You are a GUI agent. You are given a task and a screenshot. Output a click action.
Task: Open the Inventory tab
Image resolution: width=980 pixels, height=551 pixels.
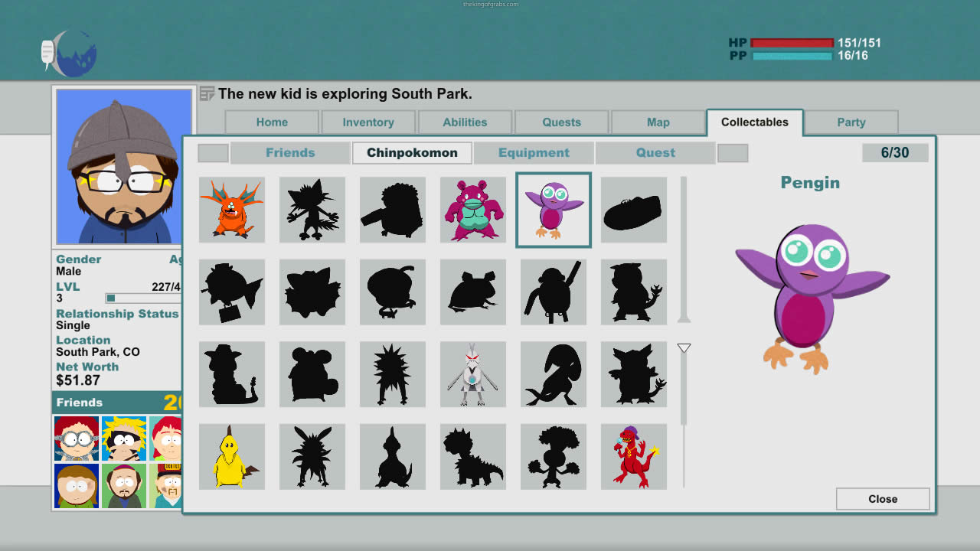tap(368, 122)
